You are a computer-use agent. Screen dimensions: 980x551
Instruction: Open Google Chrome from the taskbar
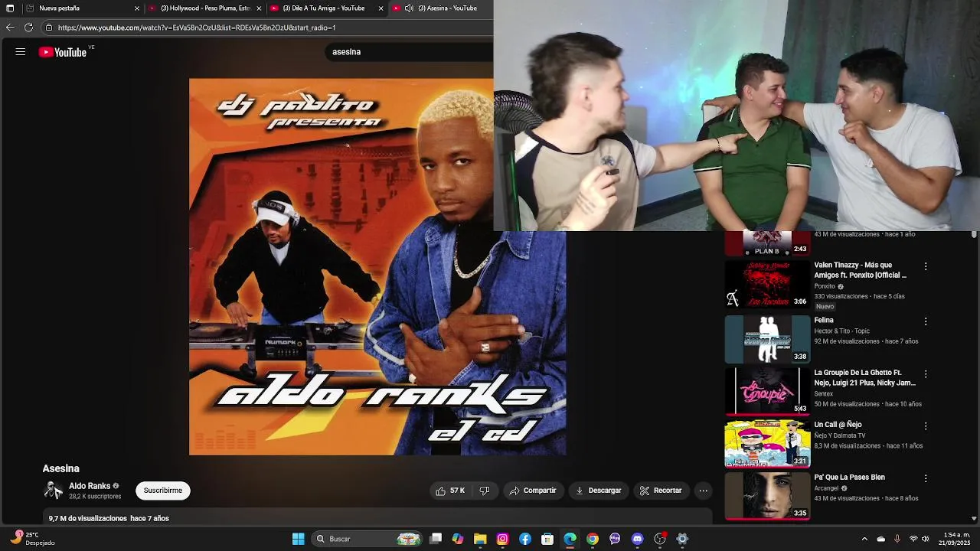(593, 539)
